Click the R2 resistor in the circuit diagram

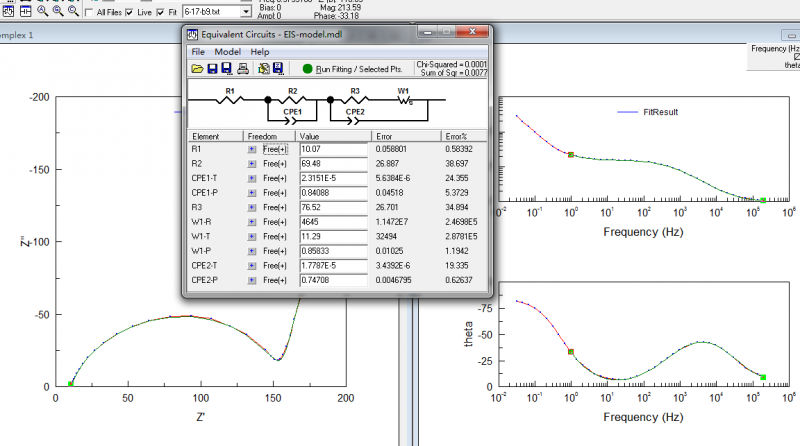292,98
